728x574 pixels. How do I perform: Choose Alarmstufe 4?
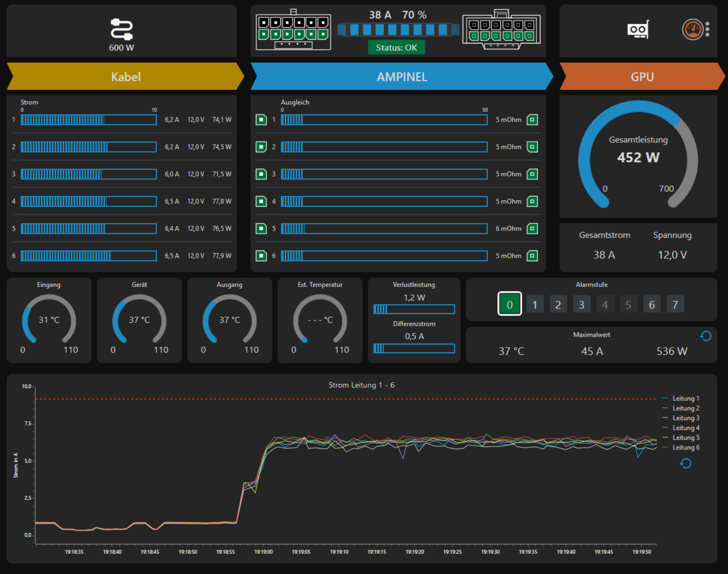click(x=605, y=304)
